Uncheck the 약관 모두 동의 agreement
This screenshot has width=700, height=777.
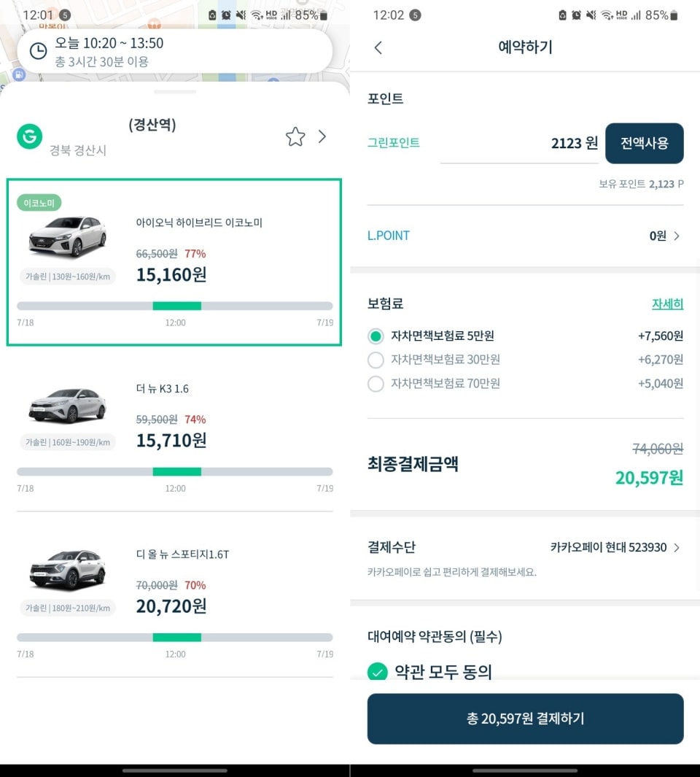(378, 673)
